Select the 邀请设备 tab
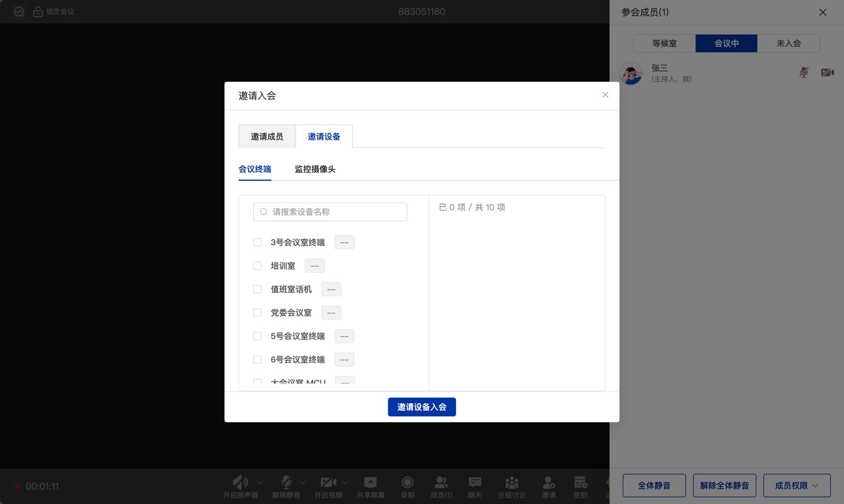Screen dimensions: 844x504 pos(324,137)
